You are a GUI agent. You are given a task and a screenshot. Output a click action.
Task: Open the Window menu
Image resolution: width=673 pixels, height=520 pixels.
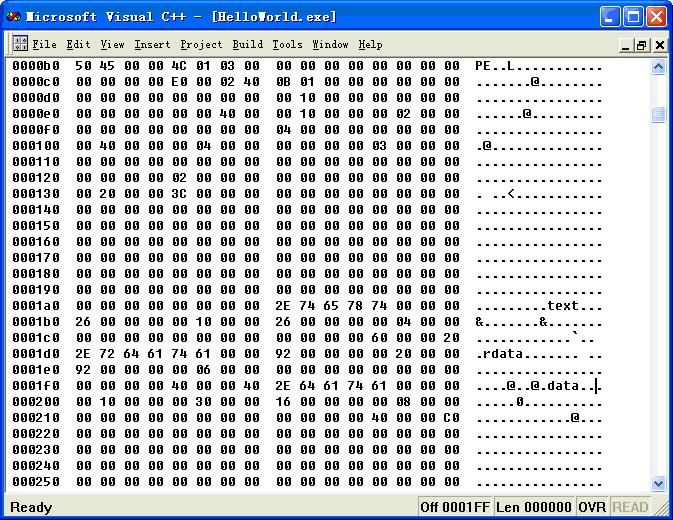click(x=330, y=45)
